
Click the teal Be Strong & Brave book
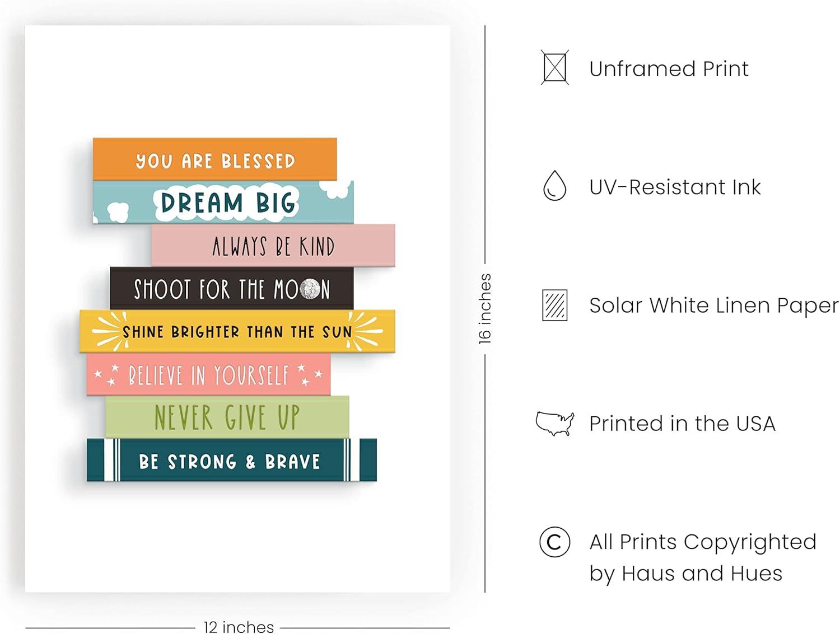[x=231, y=460]
